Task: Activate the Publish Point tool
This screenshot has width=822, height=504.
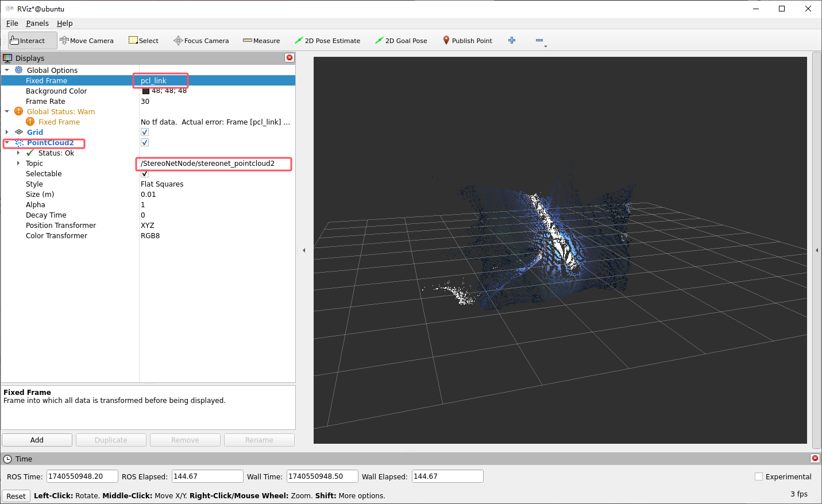Action: click(x=468, y=41)
